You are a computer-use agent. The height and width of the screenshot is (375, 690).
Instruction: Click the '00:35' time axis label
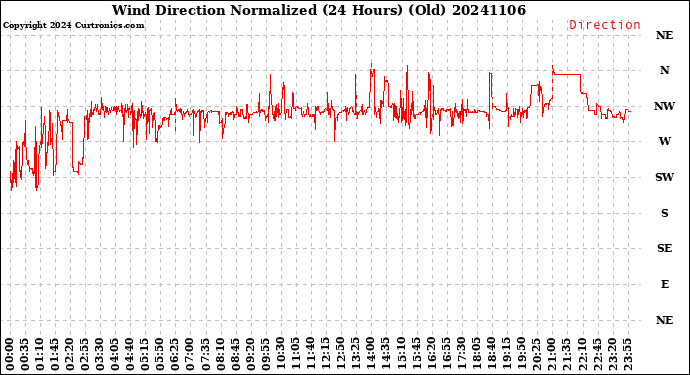pyautogui.click(x=25, y=354)
